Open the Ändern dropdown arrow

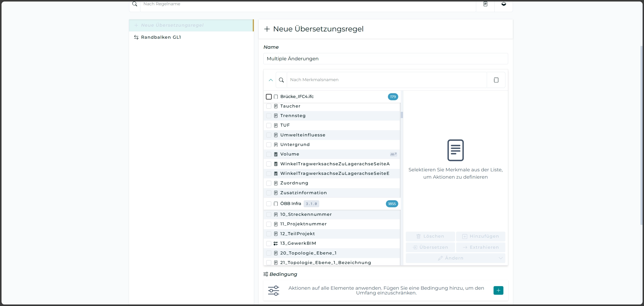[500, 258]
